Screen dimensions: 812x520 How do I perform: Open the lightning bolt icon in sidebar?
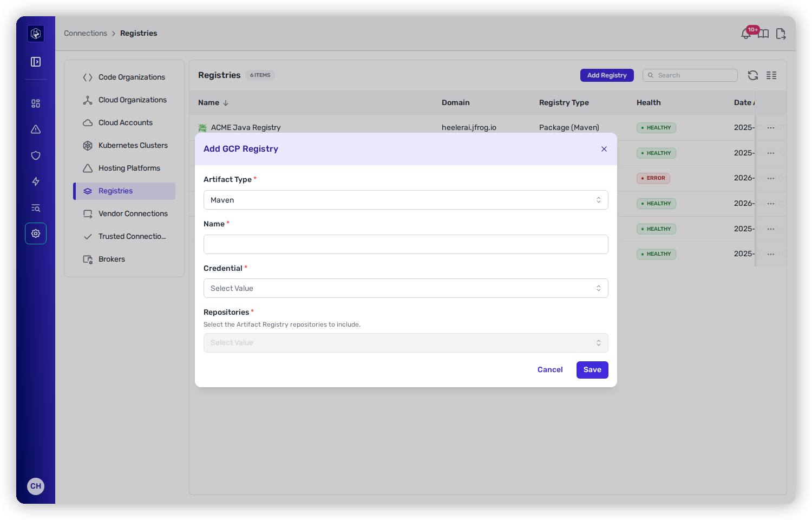click(x=36, y=181)
